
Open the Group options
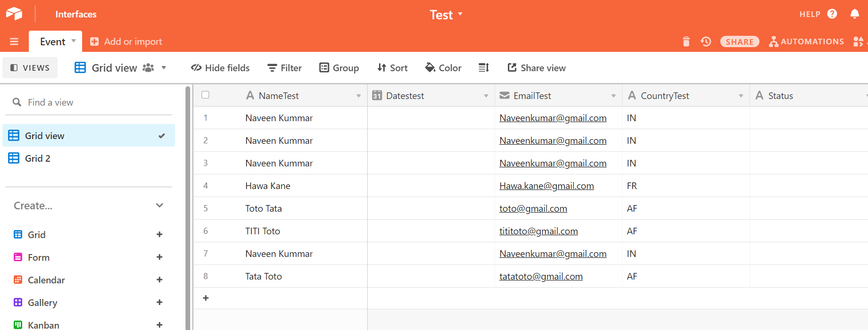(x=339, y=68)
